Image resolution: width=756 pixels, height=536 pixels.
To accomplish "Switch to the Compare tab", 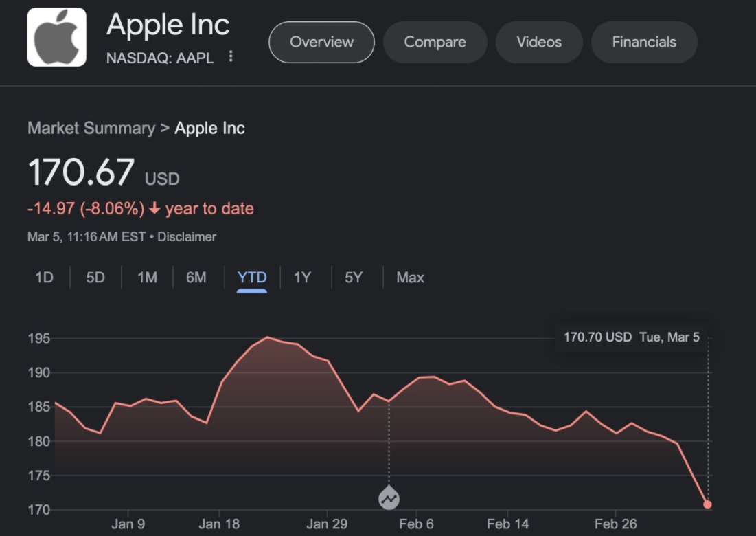I will coord(435,42).
